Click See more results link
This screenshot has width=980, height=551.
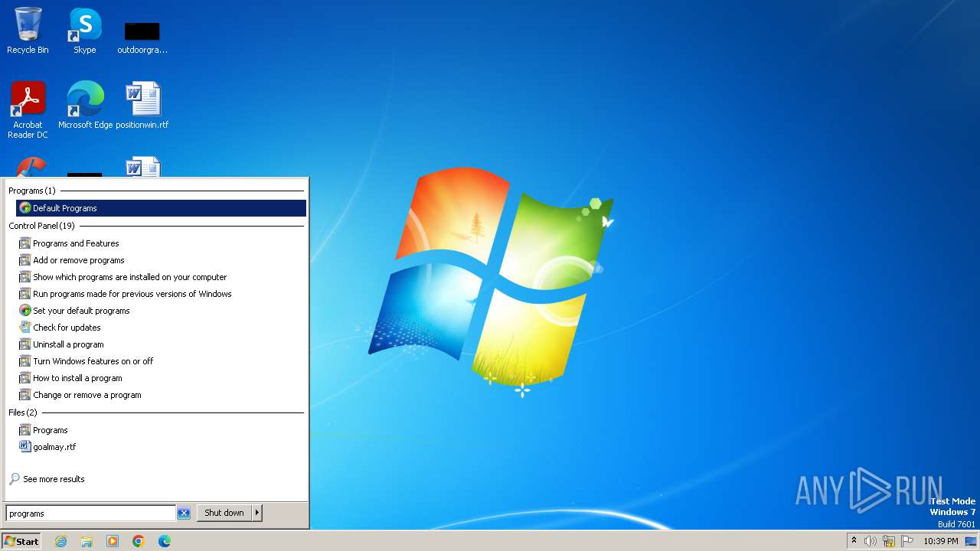54,479
